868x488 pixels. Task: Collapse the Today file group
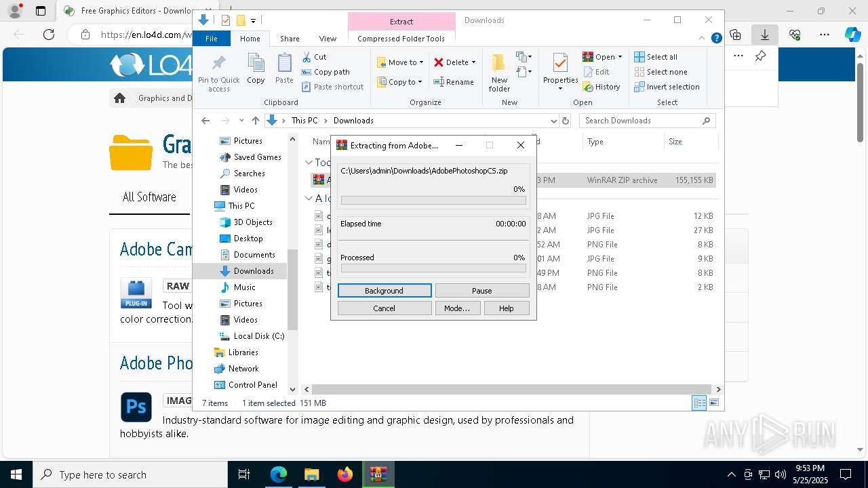click(x=309, y=163)
